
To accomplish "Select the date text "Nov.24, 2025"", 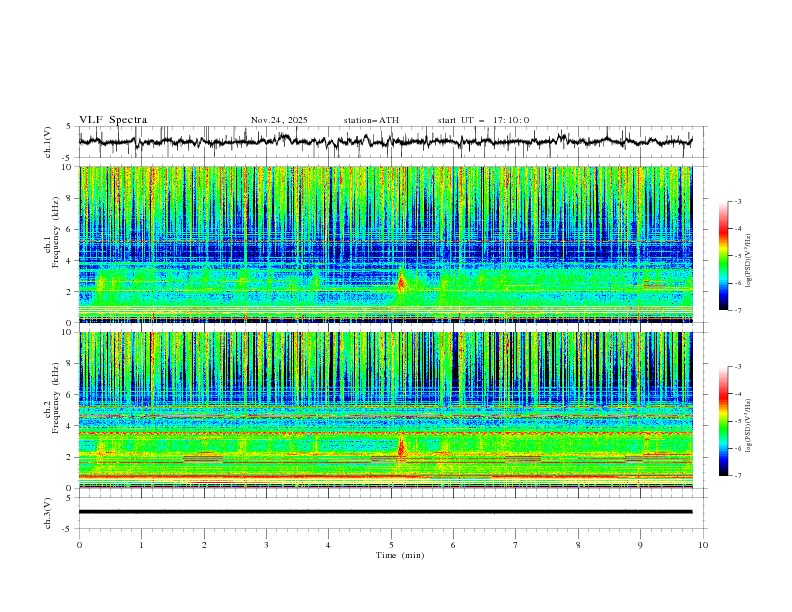I will (x=279, y=120).
